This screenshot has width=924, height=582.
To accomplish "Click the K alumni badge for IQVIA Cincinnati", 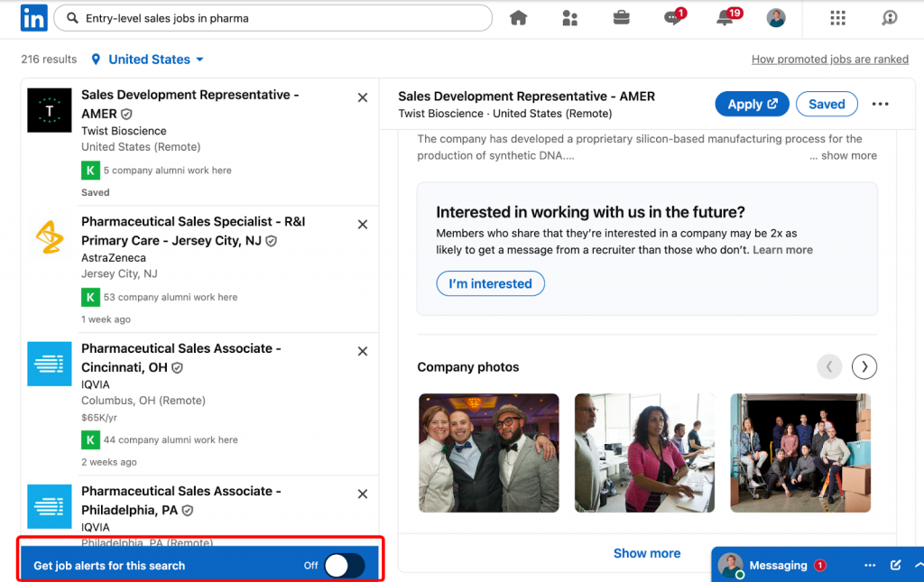I will tap(90, 440).
